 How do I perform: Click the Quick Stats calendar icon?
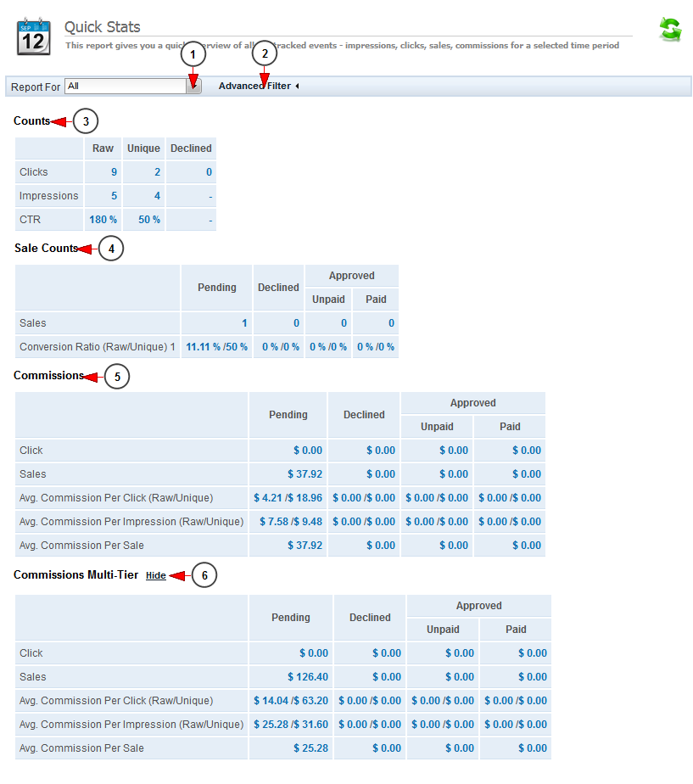[33, 36]
